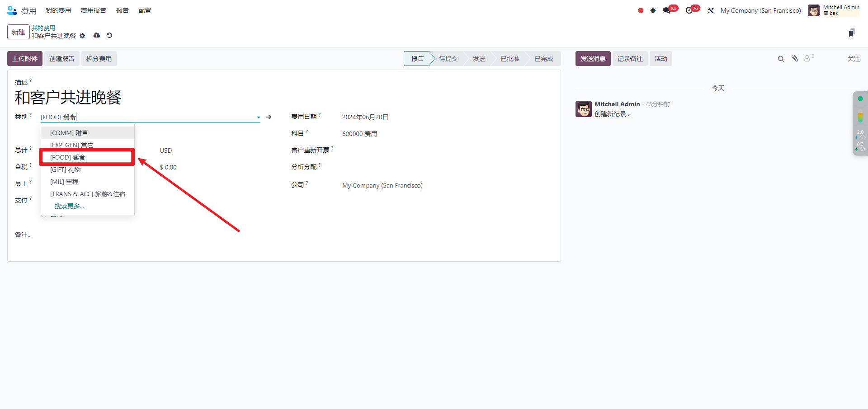The image size is (868, 409).
Task: Click the 待提交 status stage
Action: 448,59
